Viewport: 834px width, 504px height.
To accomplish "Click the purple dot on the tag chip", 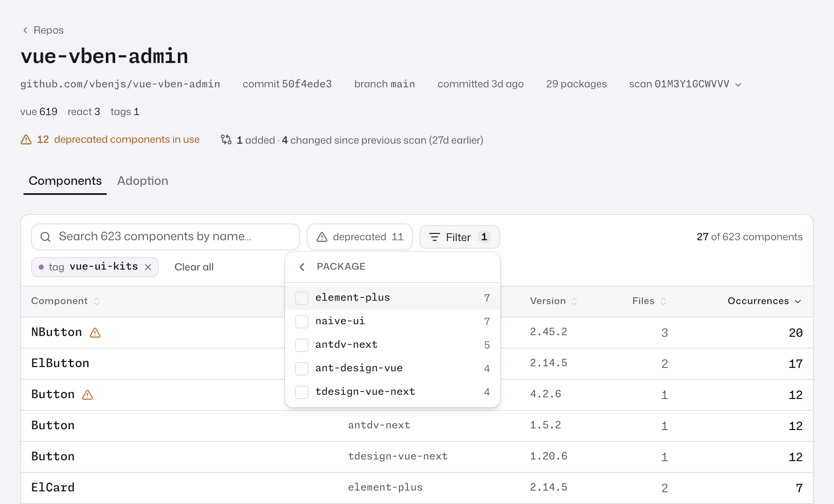I will [x=41, y=267].
